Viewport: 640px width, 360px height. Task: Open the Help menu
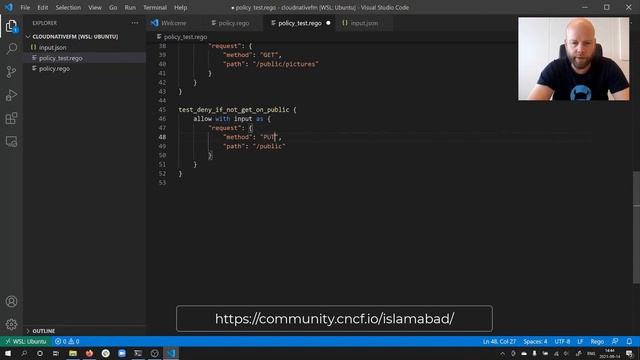[180, 7]
